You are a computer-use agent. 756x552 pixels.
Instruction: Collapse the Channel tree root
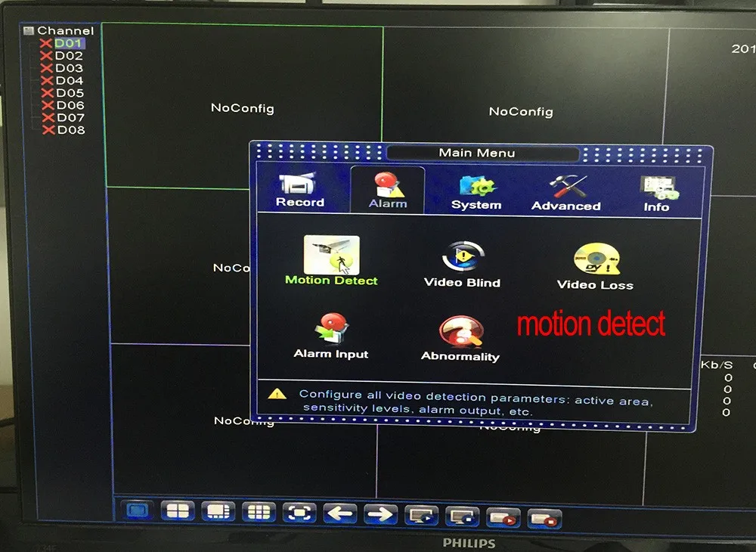pyautogui.click(x=28, y=31)
